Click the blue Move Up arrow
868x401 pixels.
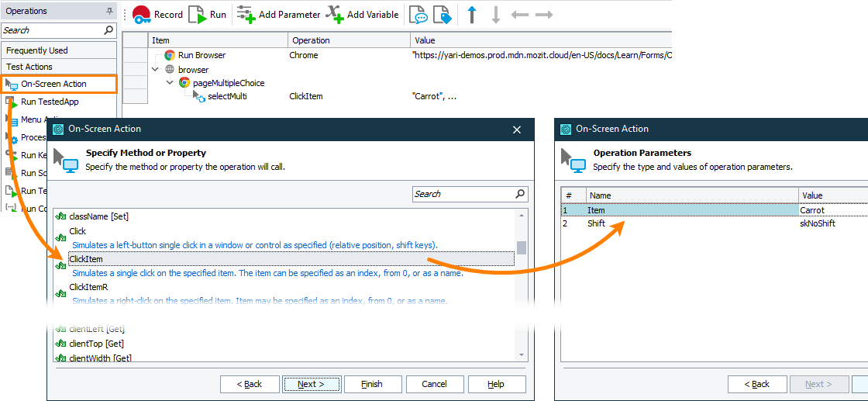[x=471, y=15]
